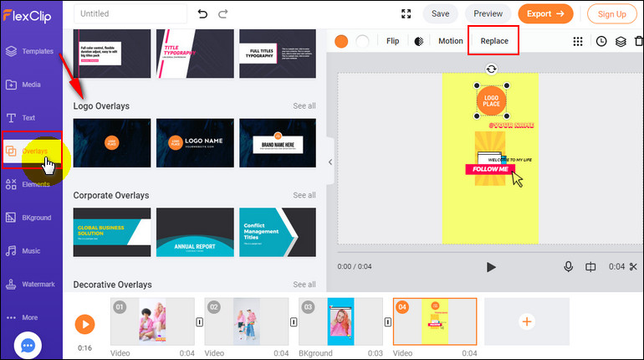The width and height of the screenshot is (644, 360).
Task: See all Logo Overlays
Action: 304,106
